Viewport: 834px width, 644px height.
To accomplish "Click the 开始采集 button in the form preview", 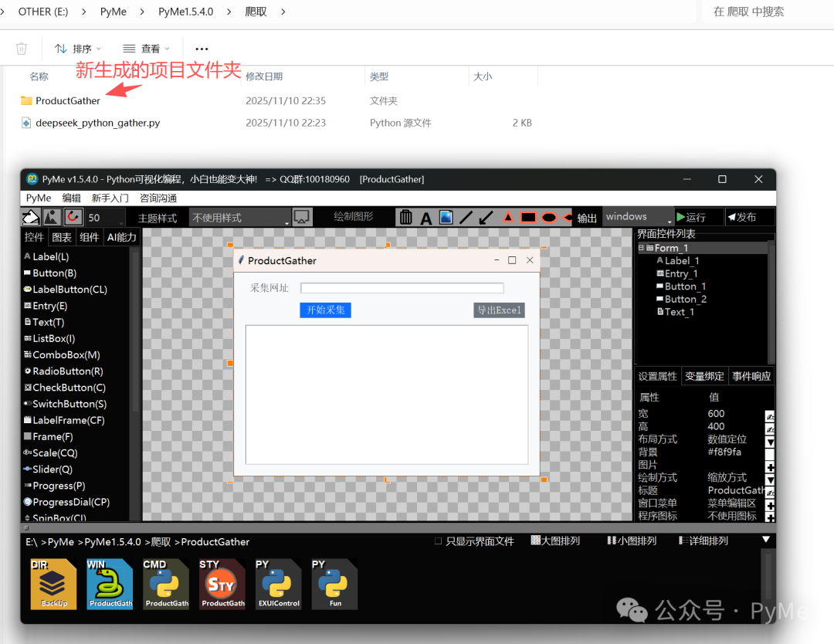I will (325, 310).
